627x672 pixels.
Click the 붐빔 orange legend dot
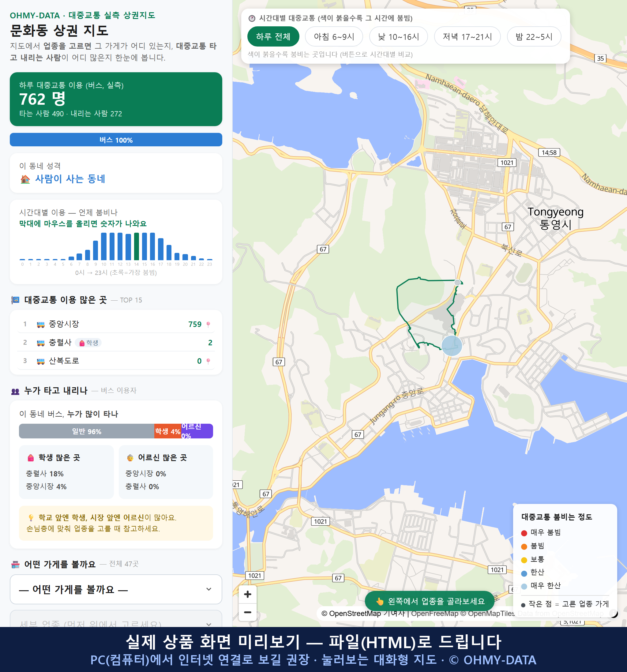(524, 546)
